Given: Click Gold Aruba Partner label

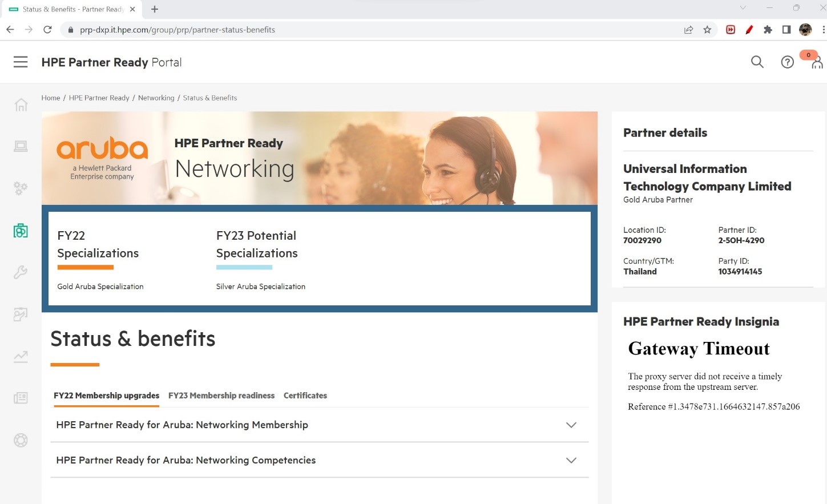Looking at the screenshot, I should pos(658,200).
